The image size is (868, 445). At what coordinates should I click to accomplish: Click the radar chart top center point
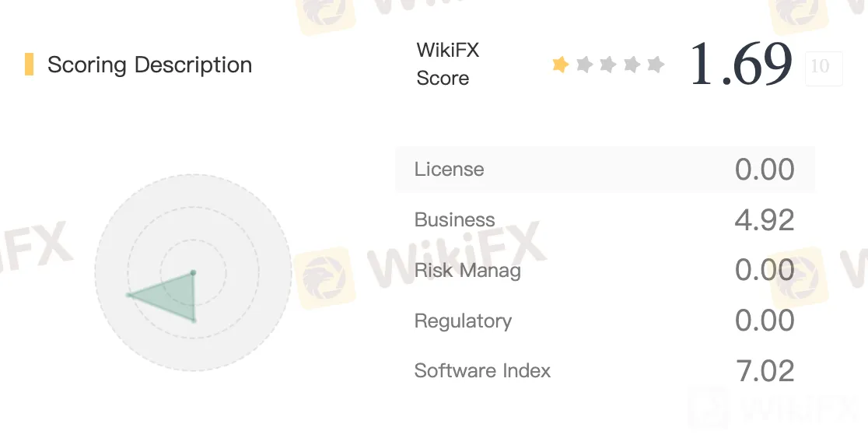(193, 272)
